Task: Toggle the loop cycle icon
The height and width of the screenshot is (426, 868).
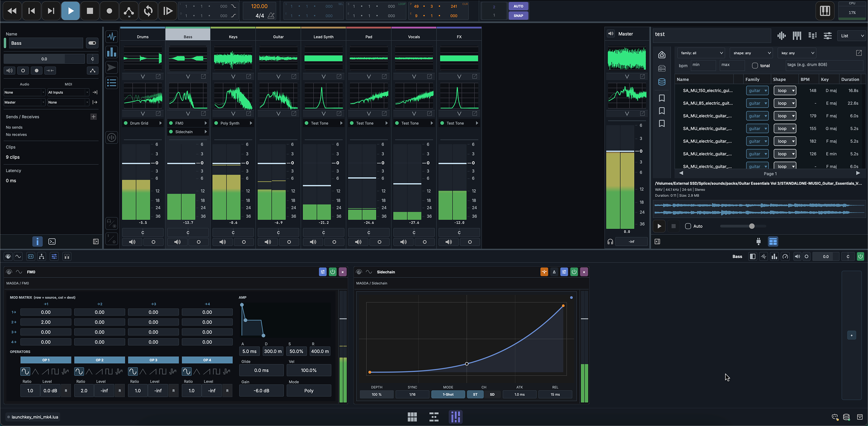Action: [x=148, y=11]
